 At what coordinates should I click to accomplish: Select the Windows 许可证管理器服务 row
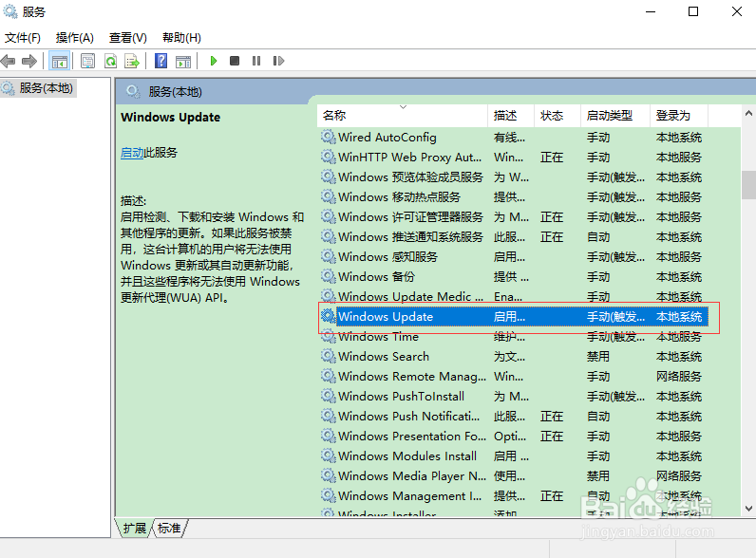pyautogui.click(x=513, y=216)
